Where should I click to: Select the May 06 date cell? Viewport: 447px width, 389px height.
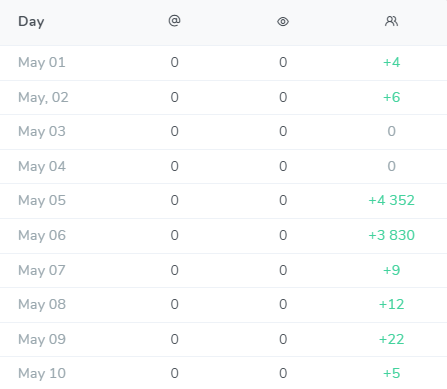click(42, 235)
